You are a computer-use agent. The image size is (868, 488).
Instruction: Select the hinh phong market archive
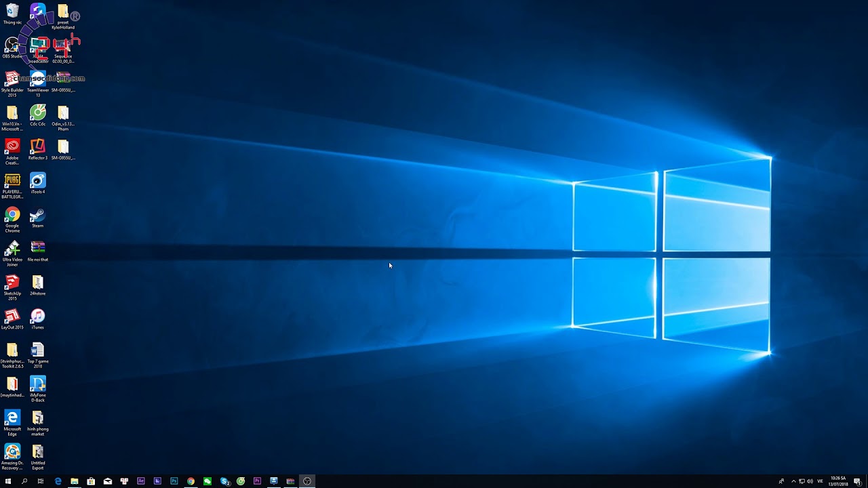coord(38,424)
